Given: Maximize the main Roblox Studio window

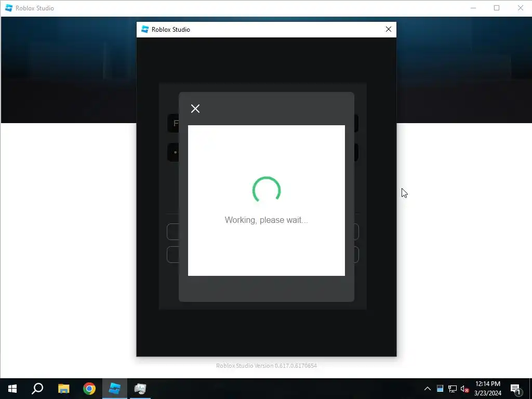Looking at the screenshot, I should [x=497, y=8].
